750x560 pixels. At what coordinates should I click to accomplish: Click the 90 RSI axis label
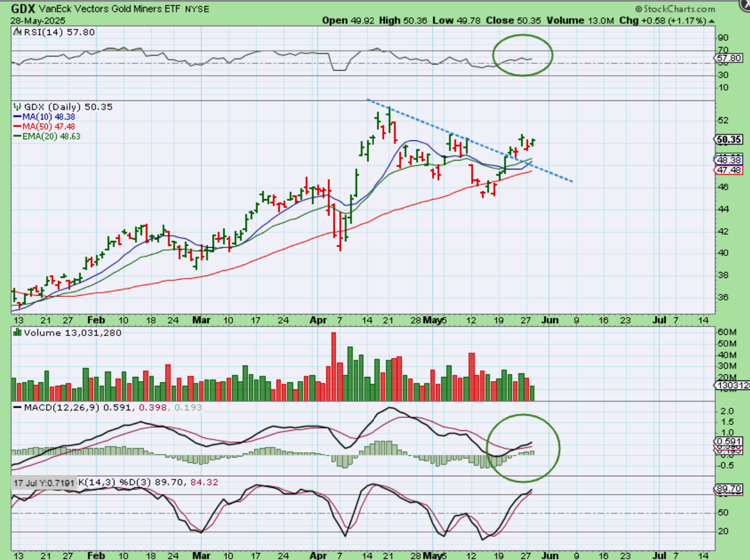[723, 37]
